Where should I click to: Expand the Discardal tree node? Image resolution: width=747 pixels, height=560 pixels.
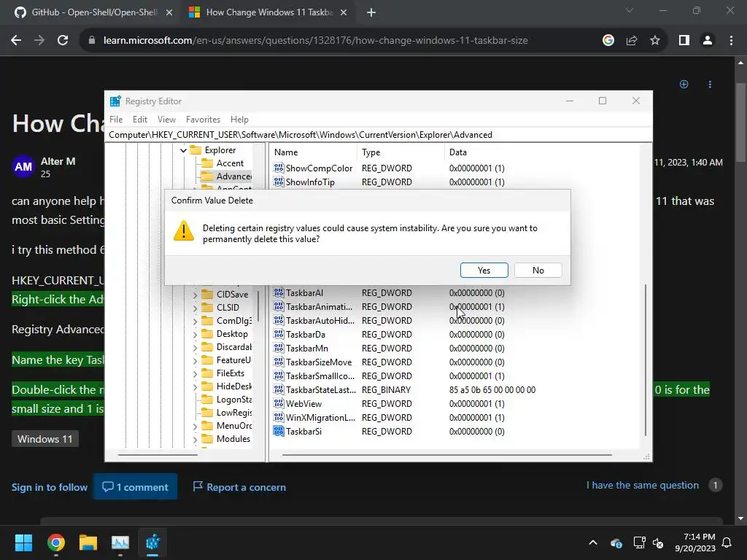[x=195, y=347]
